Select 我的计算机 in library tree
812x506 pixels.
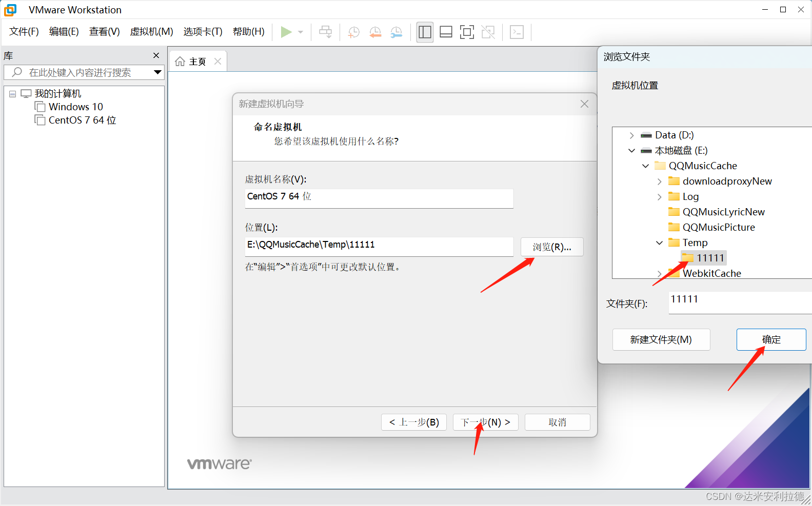pos(57,93)
